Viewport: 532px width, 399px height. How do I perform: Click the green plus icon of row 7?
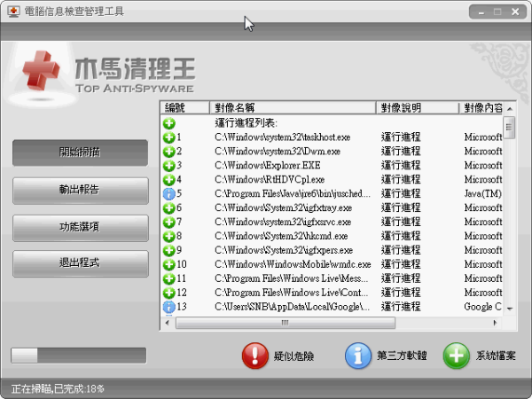coord(169,223)
